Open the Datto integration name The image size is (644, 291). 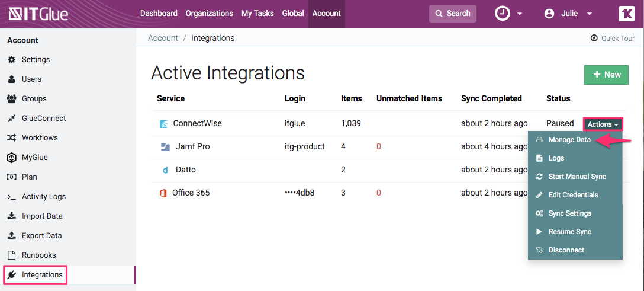186,170
